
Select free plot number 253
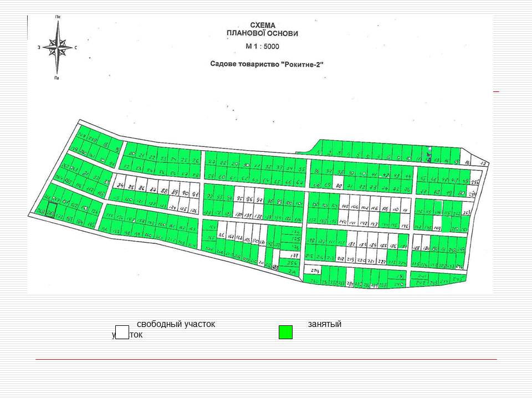pos(467,208)
